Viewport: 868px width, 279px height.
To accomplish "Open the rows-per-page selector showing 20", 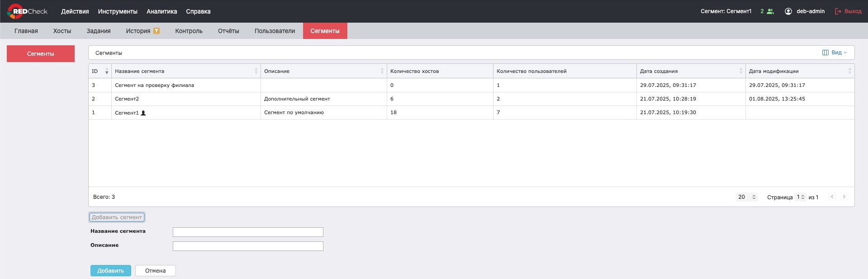I will pos(747,197).
